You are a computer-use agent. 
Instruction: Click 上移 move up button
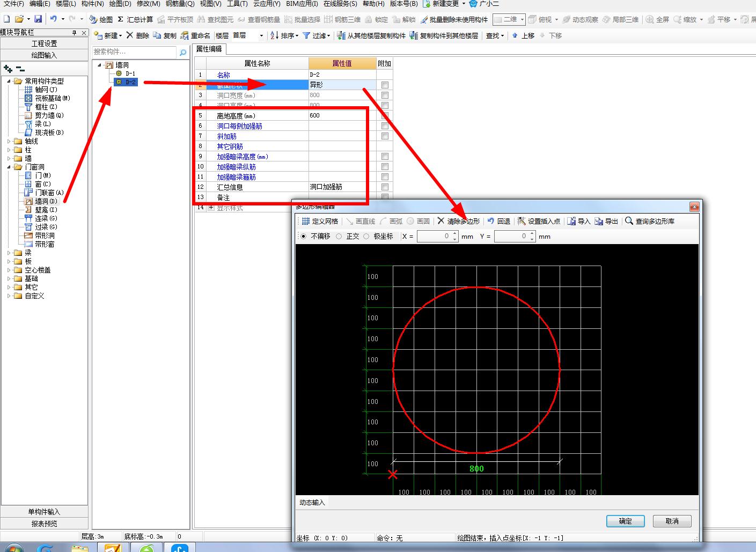[523, 35]
